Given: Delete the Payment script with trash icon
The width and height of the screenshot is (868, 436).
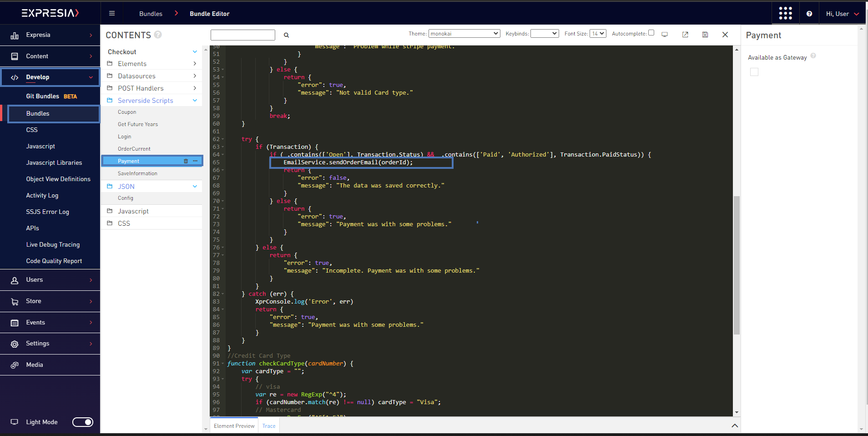Looking at the screenshot, I should pyautogui.click(x=186, y=161).
